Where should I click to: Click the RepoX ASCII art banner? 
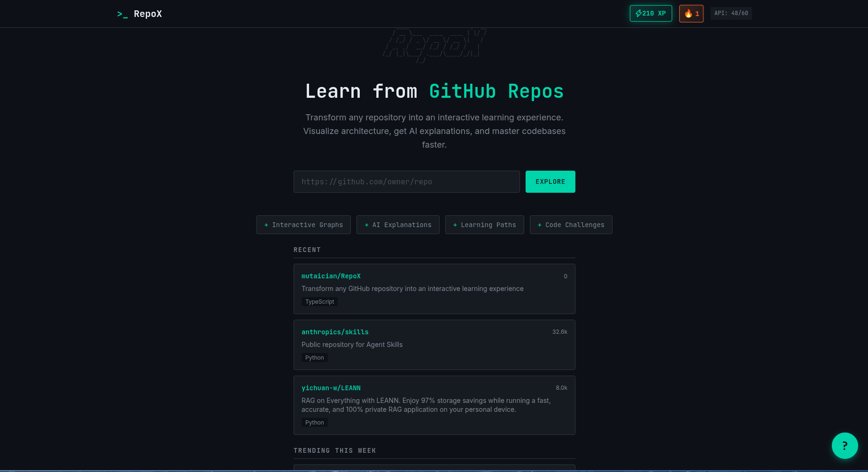[434, 46]
